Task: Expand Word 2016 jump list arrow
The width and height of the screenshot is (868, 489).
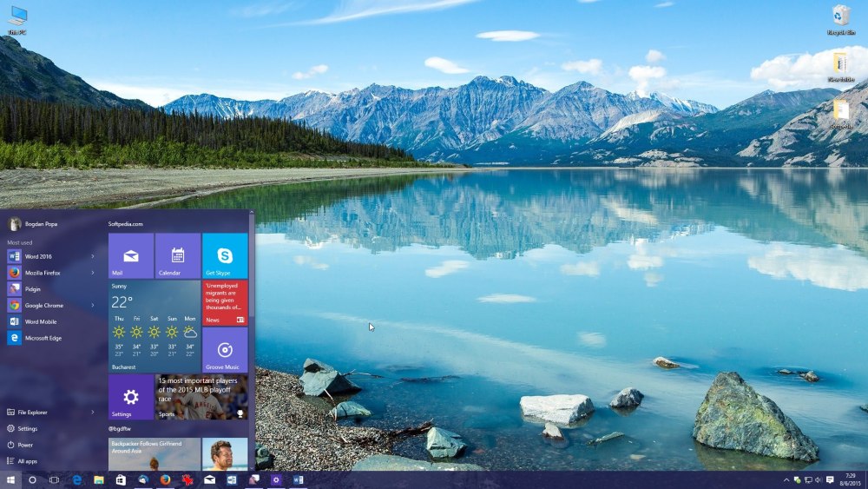Action: click(x=93, y=256)
